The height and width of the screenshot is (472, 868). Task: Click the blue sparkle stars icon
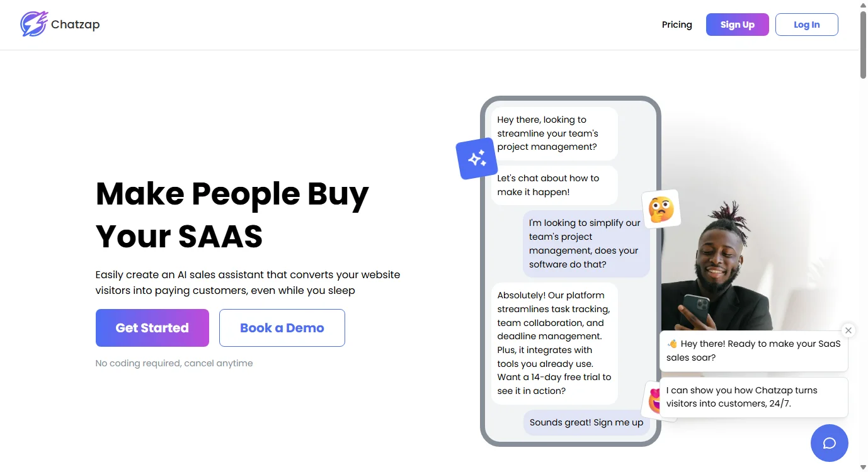[477, 159]
